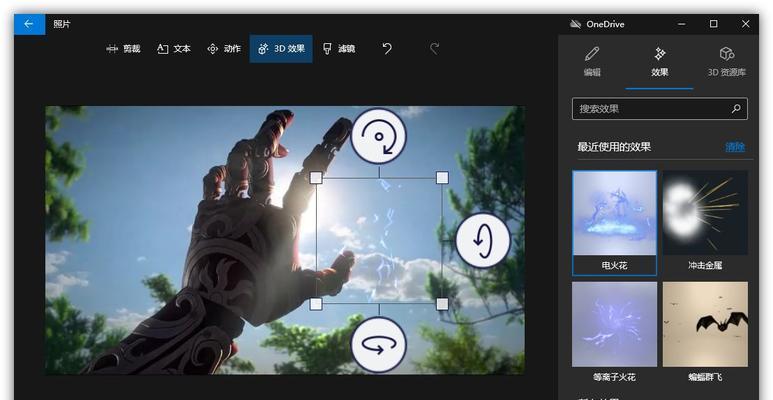
Task: Switch to the 编辑 tab
Action: coord(592,61)
